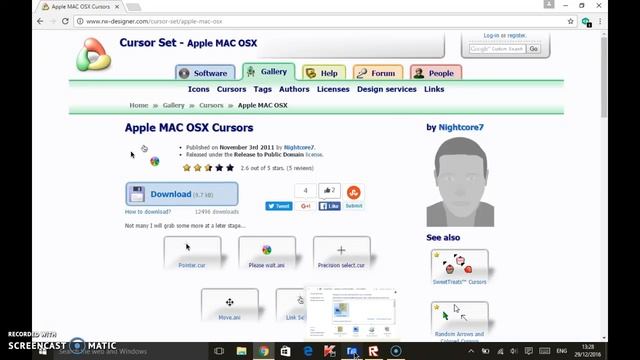Open a new browser tab
The image size is (640, 360).
pyautogui.click(x=133, y=7)
